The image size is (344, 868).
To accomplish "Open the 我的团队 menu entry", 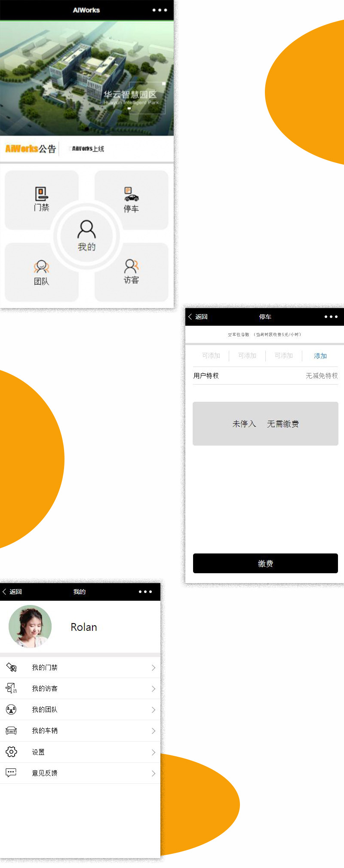I will point(80,709).
